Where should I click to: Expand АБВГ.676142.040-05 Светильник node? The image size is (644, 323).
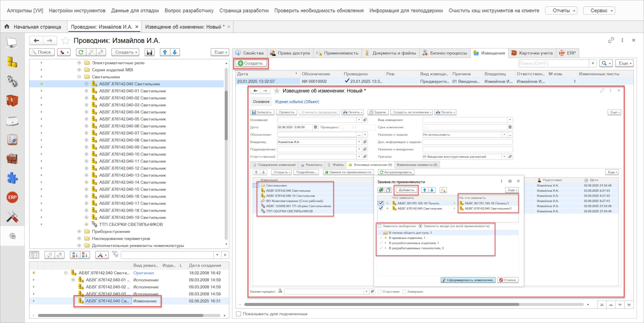tap(86, 119)
